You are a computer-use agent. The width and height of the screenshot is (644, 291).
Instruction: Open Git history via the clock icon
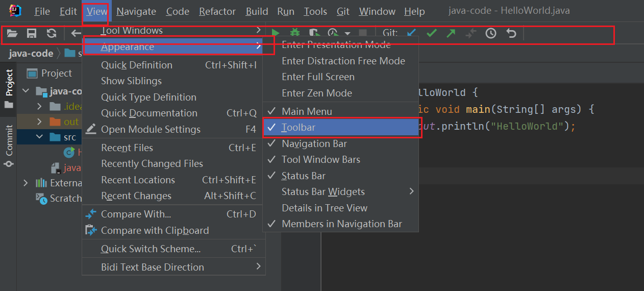coord(490,34)
